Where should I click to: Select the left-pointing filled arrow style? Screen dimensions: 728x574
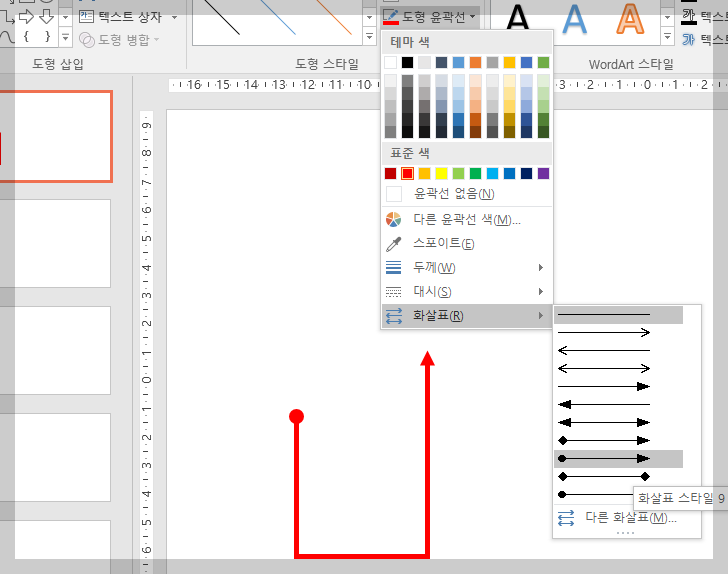618,404
